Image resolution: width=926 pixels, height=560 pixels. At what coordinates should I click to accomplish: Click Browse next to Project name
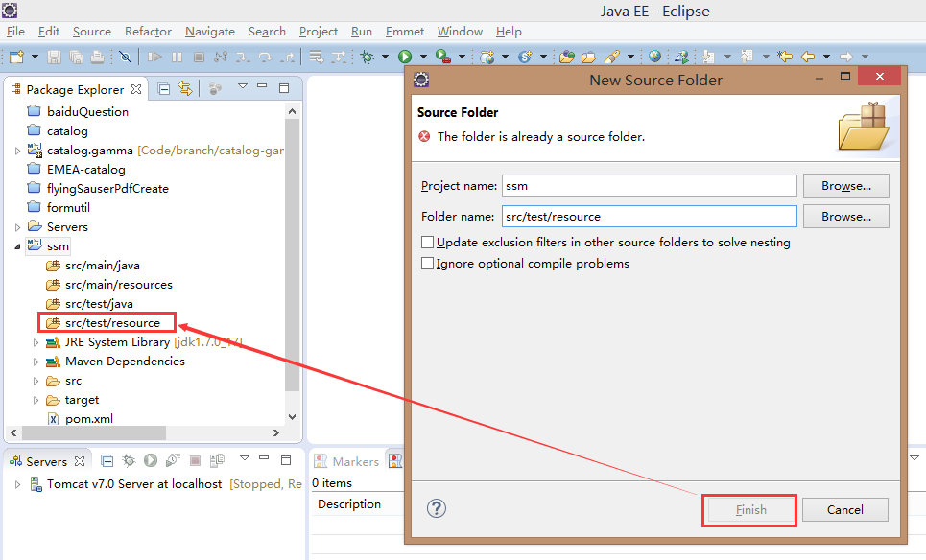tap(845, 186)
